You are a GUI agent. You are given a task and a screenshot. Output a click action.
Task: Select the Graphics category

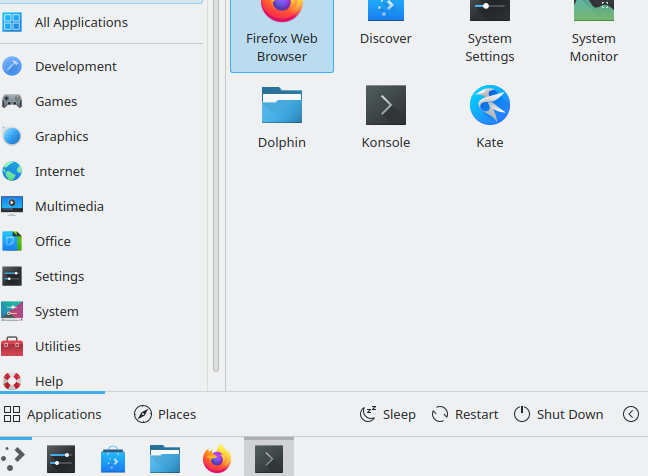pyautogui.click(x=101, y=136)
